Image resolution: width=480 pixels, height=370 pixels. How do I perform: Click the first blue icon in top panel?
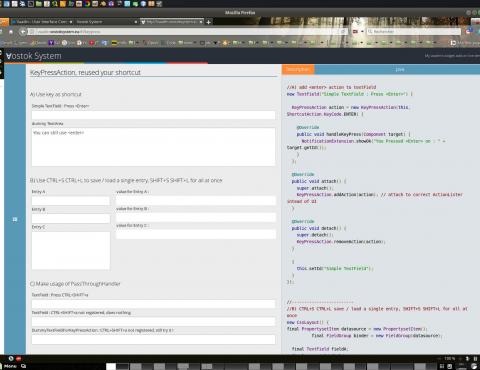pyautogui.click(x=6, y=4)
